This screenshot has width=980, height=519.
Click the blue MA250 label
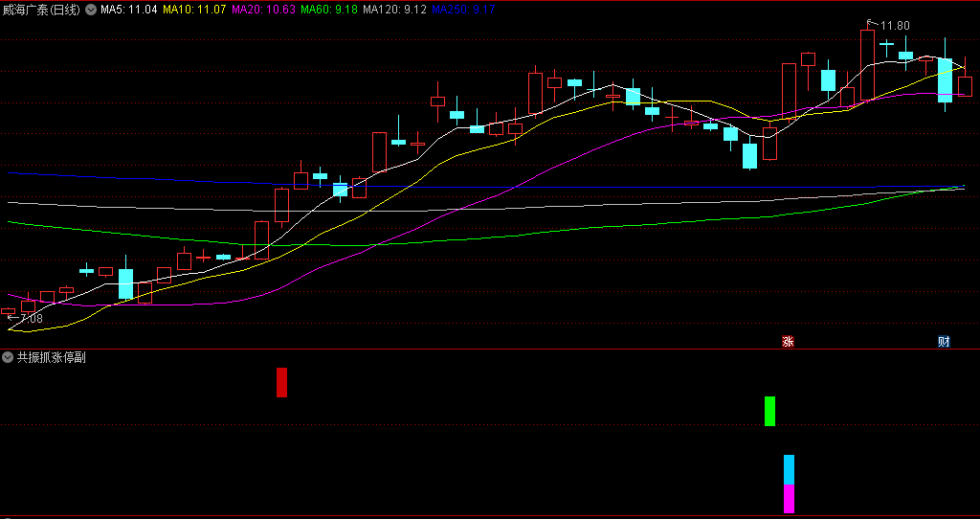coord(463,10)
